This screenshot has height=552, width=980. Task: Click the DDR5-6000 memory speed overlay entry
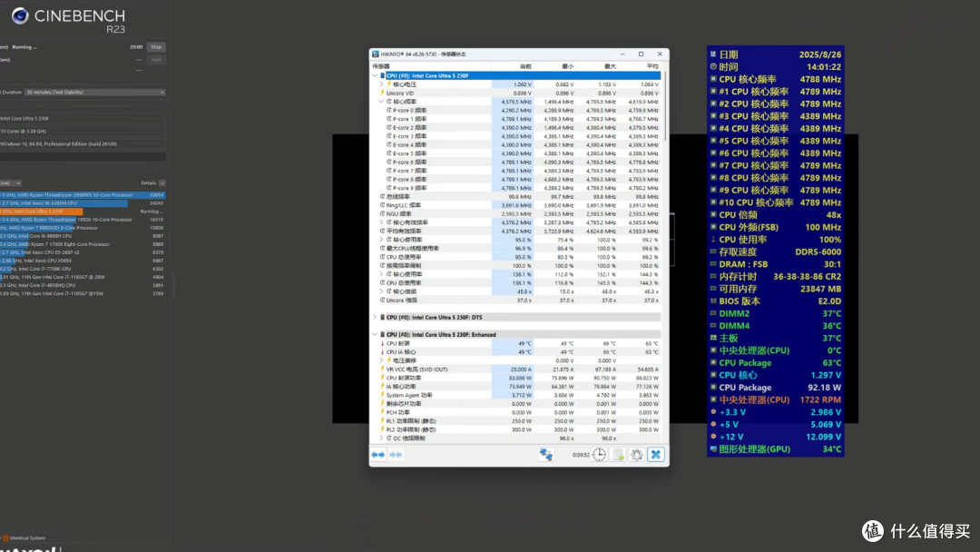(776, 251)
